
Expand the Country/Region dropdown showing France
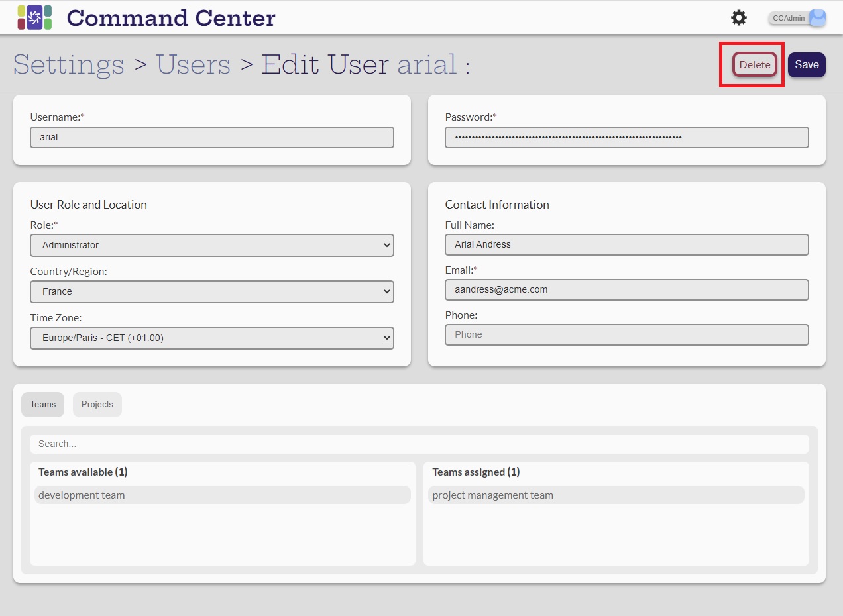click(x=212, y=291)
